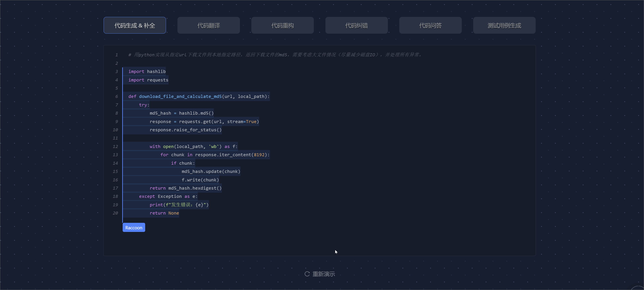Click the import hashlib line
Image resolution: width=644 pixels, height=290 pixels.
click(x=147, y=72)
